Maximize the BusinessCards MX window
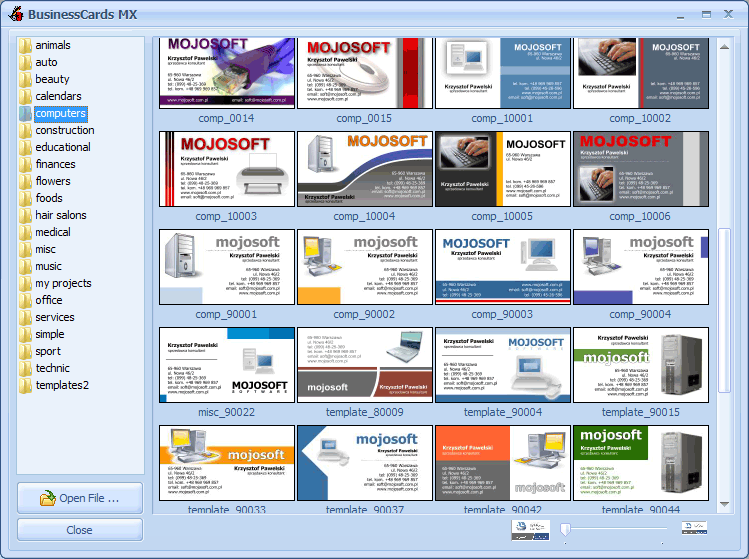 (x=706, y=14)
